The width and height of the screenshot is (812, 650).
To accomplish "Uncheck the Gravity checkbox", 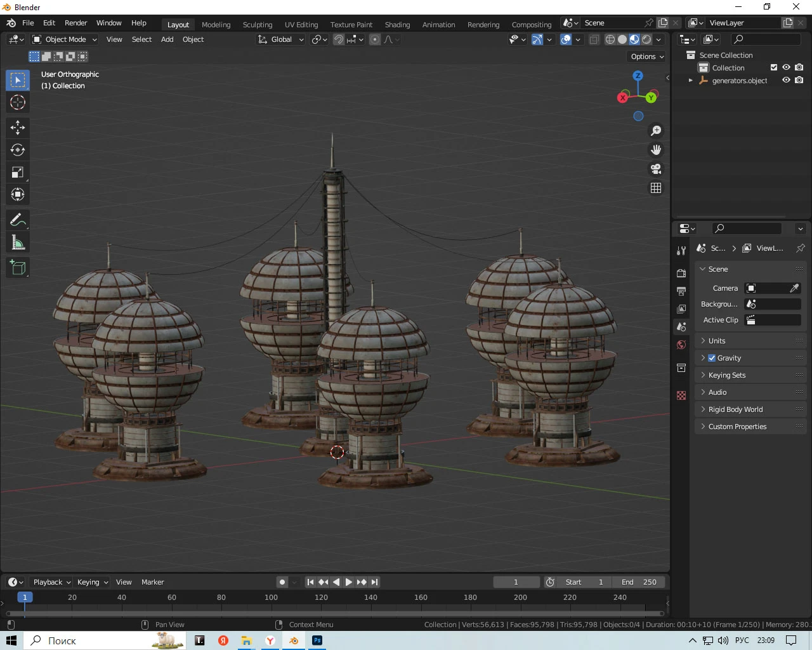I will coord(712,358).
